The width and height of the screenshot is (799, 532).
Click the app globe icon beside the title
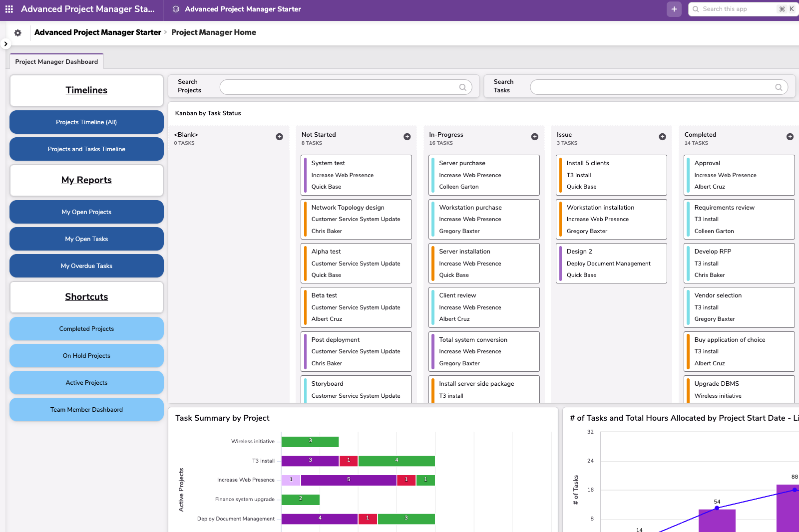(x=175, y=9)
